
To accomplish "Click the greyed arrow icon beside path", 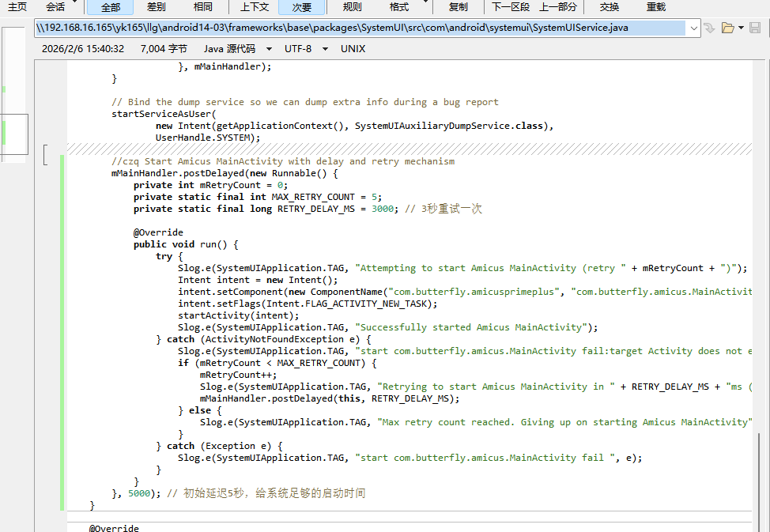I will tap(709, 28).
